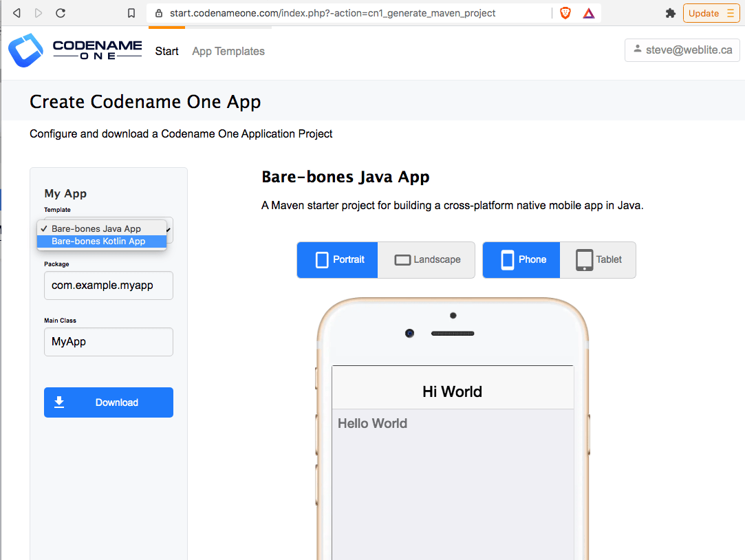Viewport: 745px width, 560px height.
Task: Download the generated Maven project
Action: 108,402
